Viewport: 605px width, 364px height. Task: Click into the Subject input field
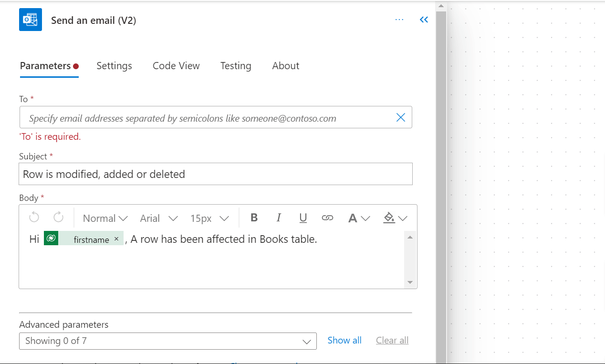pyautogui.click(x=216, y=174)
